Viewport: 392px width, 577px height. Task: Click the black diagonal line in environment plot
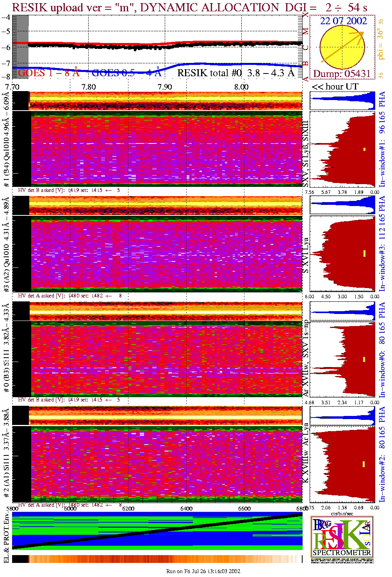[157, 531]
